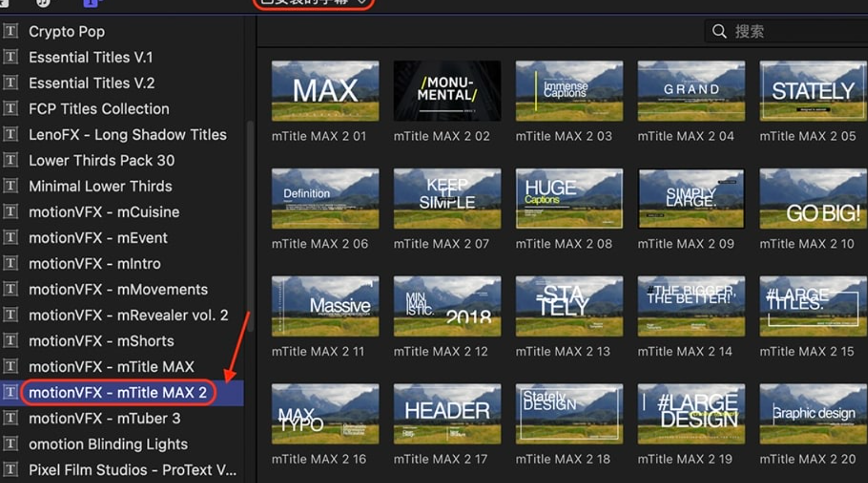Open the Titles and Generators sidebar icon
Image resolution: width=868 pixels, height=483 pixels.
click(91, 3)
